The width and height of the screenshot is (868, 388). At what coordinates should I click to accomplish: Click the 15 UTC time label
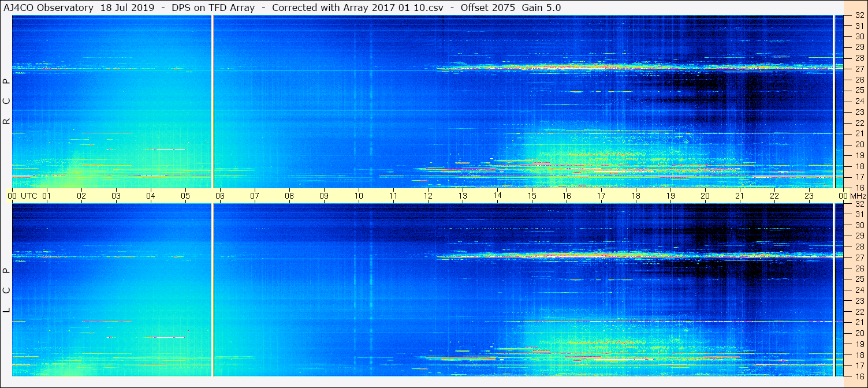(x=532, y=196)
